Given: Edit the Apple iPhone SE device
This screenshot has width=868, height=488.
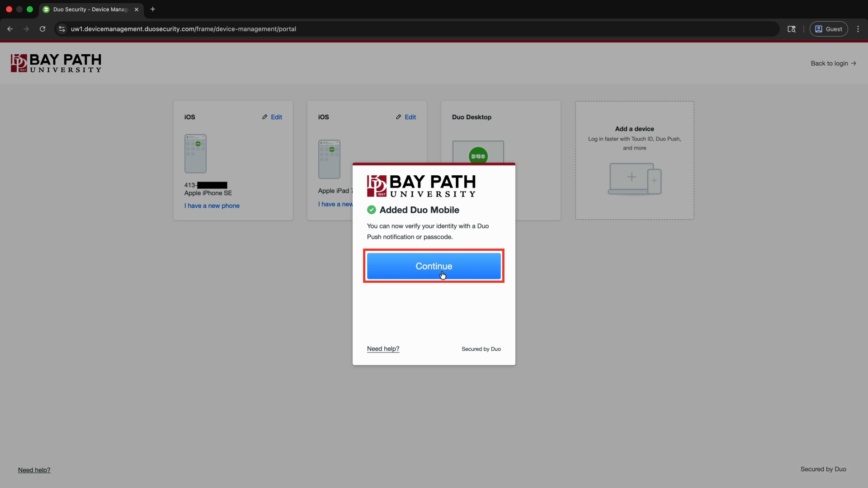Looking at the screenshot, I should click(272, 117).
